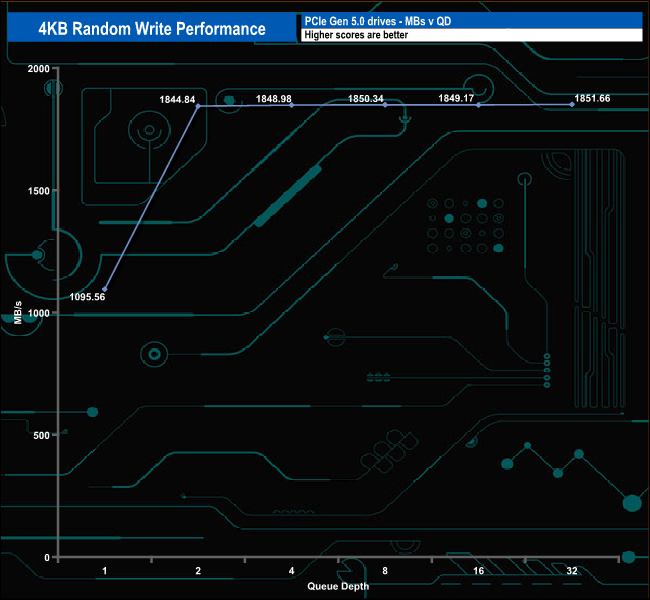Click the 1850.34 data label
Screen dimensions: 650x600
click(x=366, y=99)
